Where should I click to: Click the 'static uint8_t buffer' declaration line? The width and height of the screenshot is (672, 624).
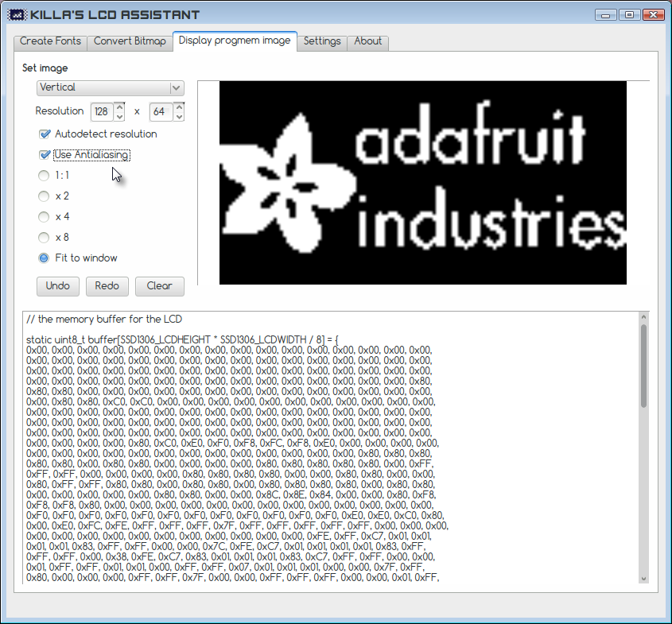pos(182,340)
